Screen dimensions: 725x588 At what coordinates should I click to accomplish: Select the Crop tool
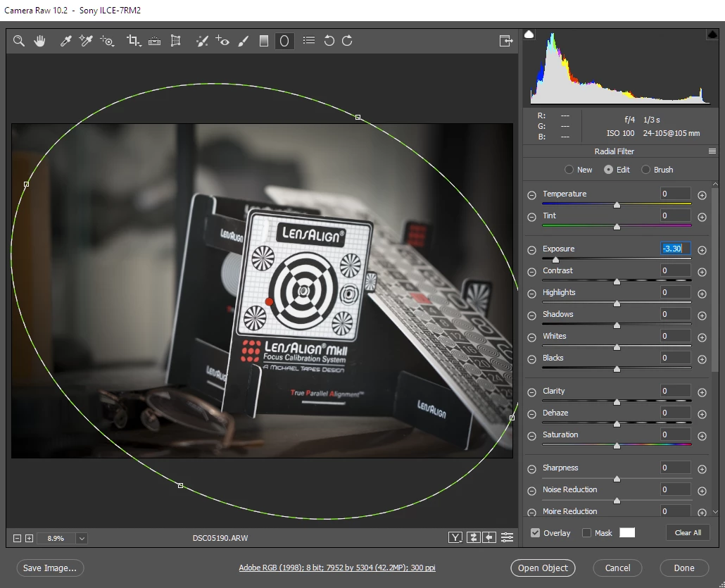134,41
